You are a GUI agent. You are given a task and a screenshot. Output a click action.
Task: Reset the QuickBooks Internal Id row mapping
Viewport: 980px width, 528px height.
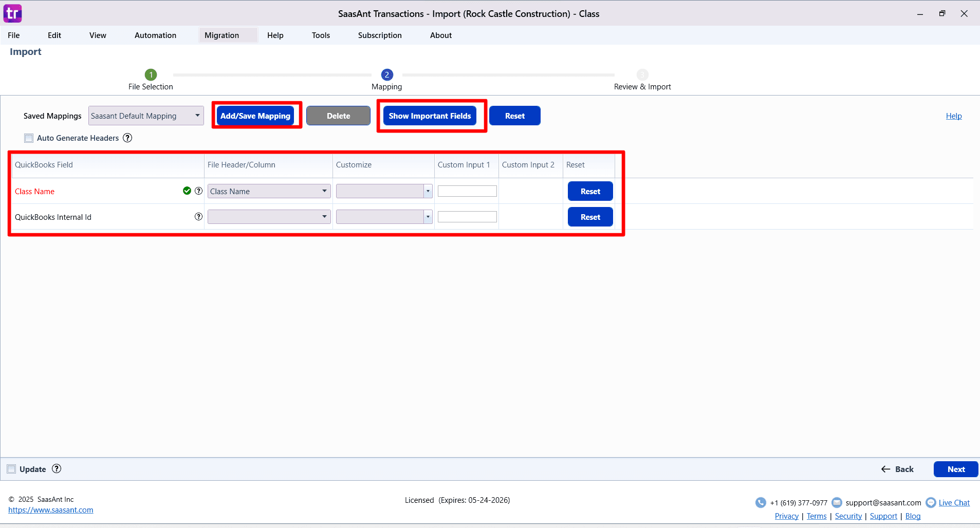click(590, 217)
